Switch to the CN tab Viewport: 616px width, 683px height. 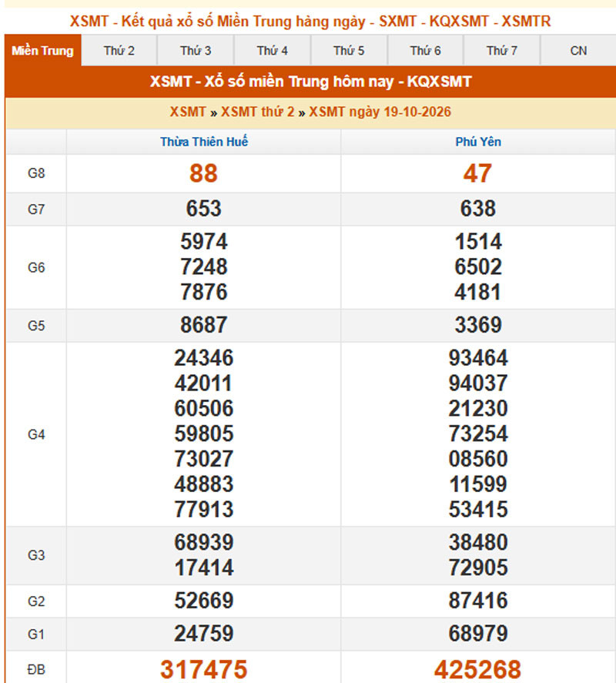[x=578, y=51]
